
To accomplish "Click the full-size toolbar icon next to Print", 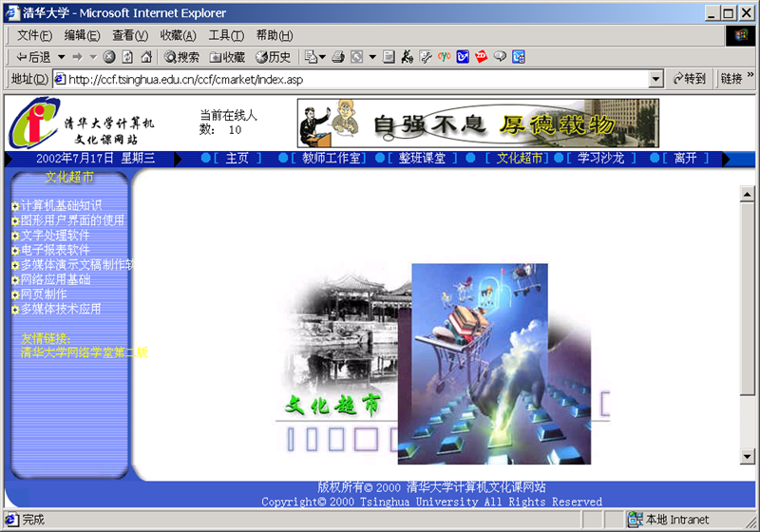I will [x=357, y=57].
